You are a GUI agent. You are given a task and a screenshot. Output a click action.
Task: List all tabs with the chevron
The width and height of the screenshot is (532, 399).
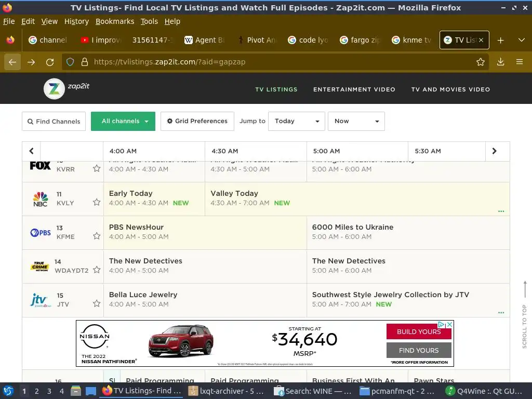pos(522,40)
